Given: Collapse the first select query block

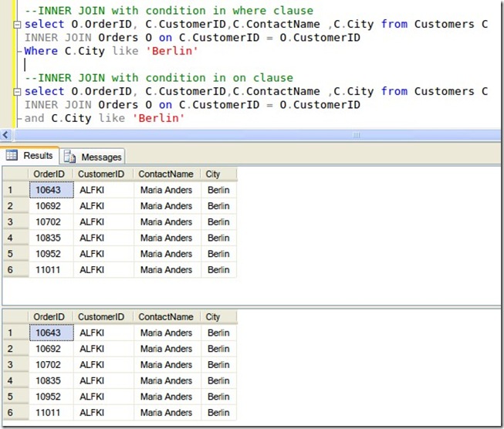Looking at the screenshot, I should (18, 25).
